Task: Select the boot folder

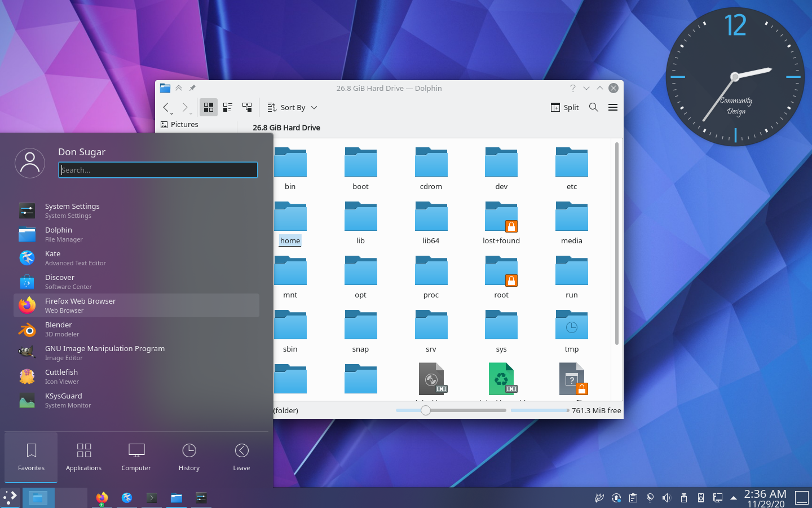Action: pos(360,169)
